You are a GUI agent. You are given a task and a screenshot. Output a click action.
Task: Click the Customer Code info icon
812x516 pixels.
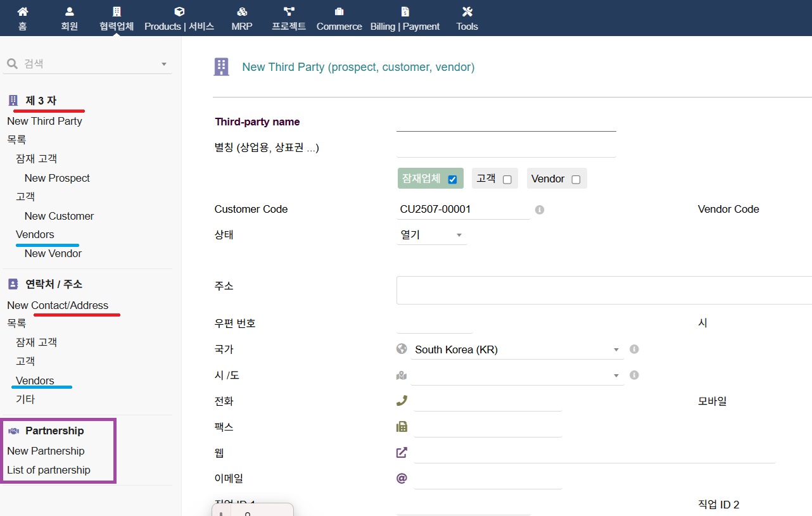click(540, 210)
